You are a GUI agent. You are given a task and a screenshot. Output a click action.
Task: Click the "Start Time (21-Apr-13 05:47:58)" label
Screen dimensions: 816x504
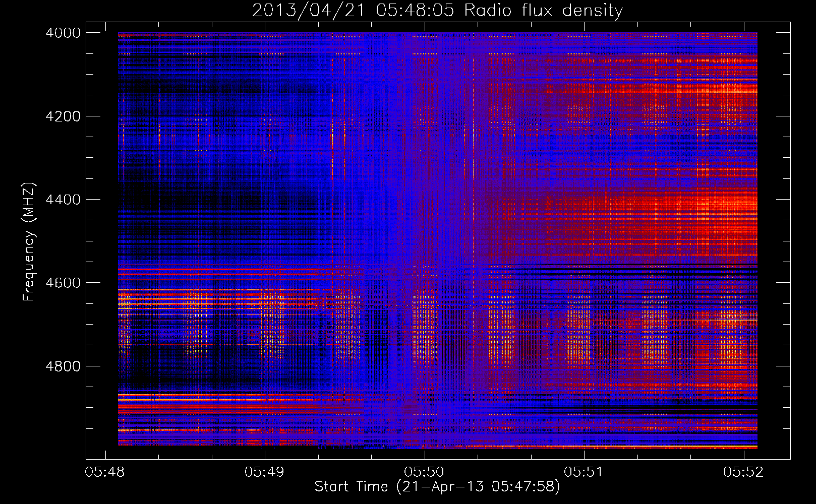[x=437, y=487]
